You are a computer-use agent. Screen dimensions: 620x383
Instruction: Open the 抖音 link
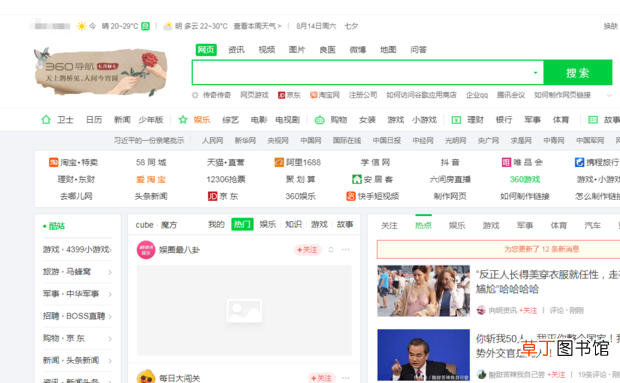pos(450,162)
